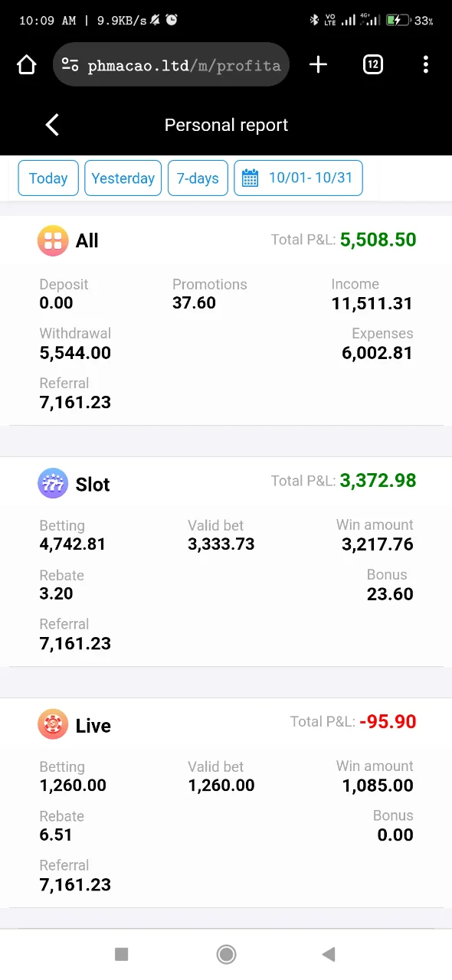
Task: Tap the Android recent apps square button
Action: [121, 954]
